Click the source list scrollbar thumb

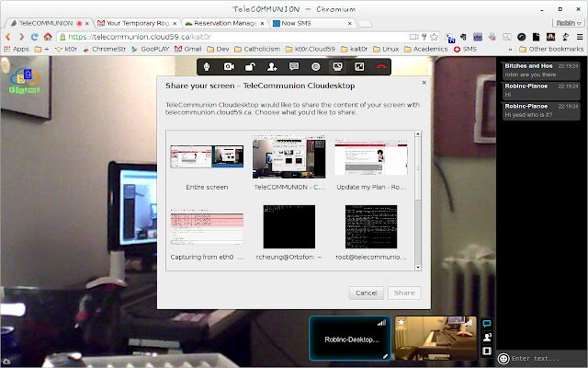point(418,168)
